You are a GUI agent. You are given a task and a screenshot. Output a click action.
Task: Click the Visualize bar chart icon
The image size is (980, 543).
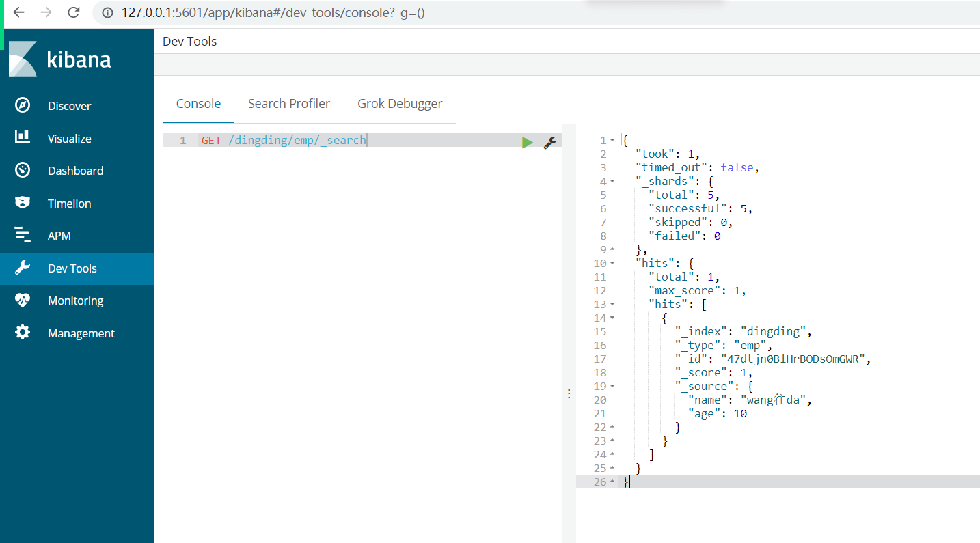(23, 137)
